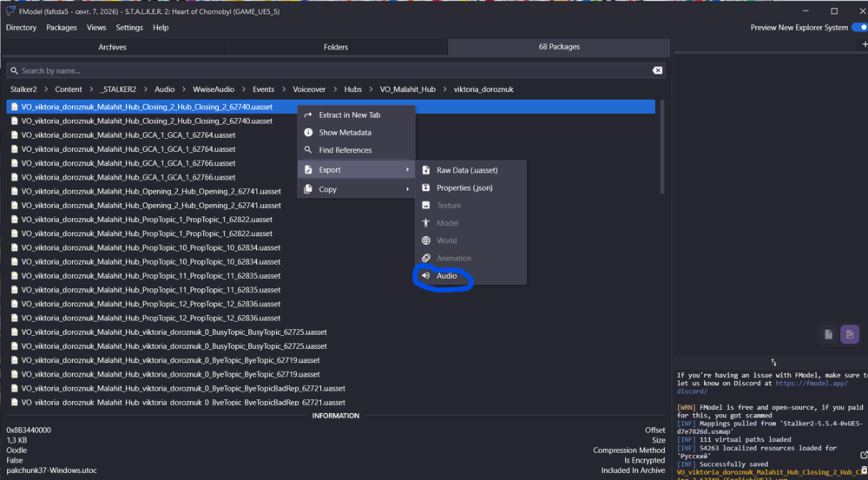The width and height of the screenshot is (868, 480).
Task: Switch to the Archives tab
Action: point(112,47)
